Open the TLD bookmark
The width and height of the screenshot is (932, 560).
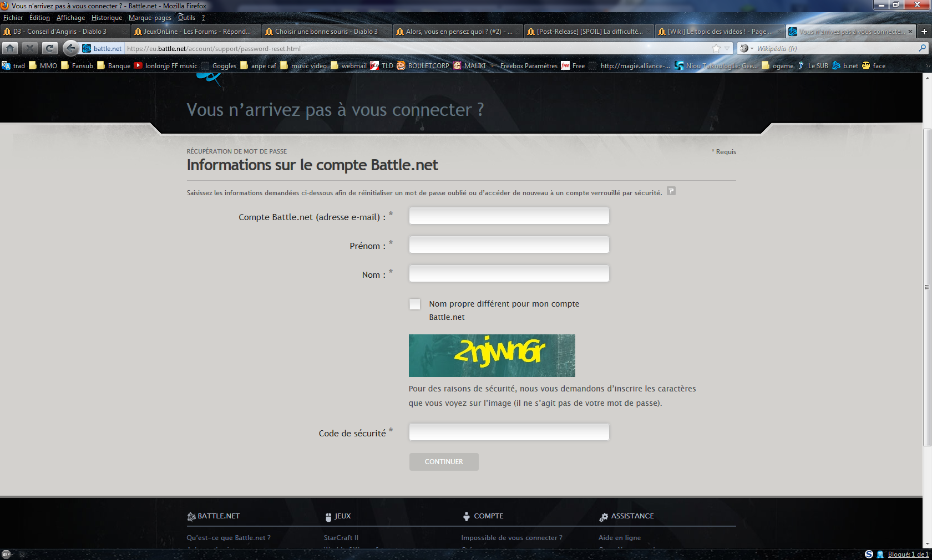tap(382, 65)
